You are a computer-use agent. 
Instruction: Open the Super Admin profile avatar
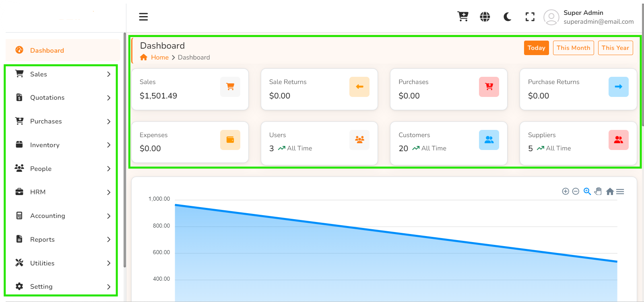coord(551,17)
